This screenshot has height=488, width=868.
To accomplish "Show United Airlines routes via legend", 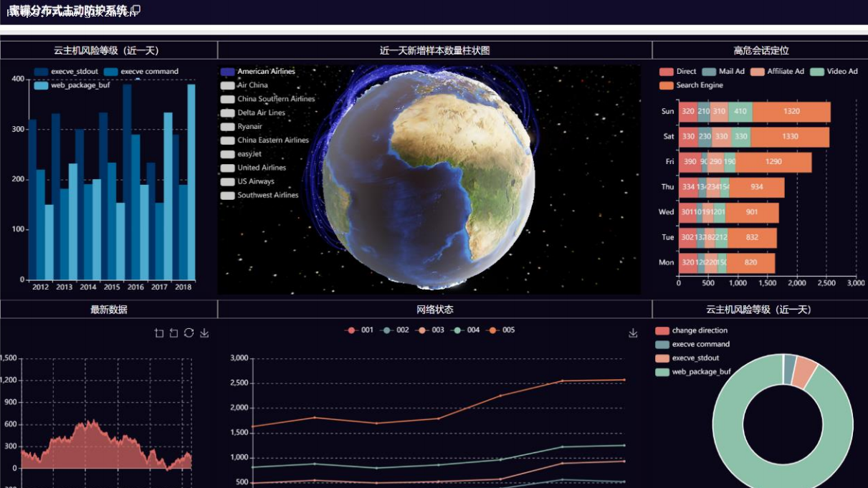I will coord(254,168).
